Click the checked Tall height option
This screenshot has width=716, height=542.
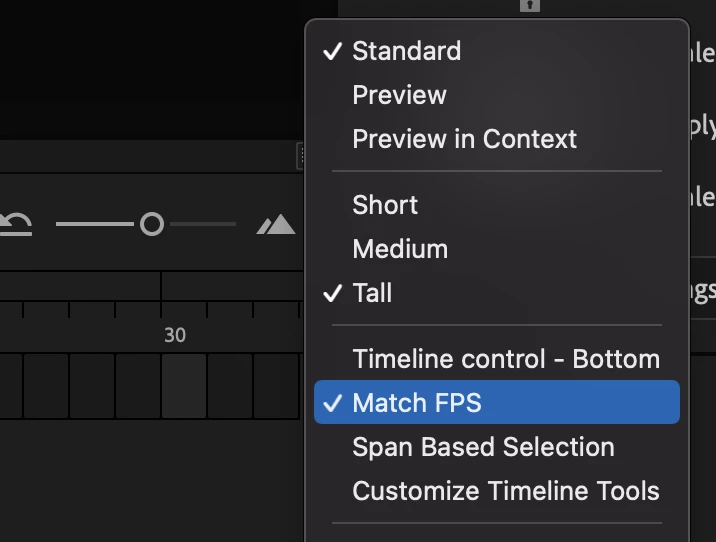tap(372, 293)
